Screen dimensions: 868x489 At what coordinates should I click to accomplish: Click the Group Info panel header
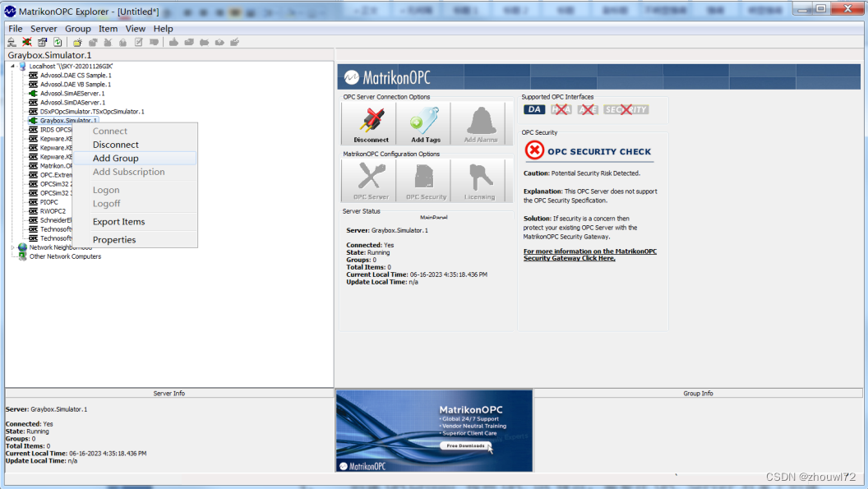[698, 393]
